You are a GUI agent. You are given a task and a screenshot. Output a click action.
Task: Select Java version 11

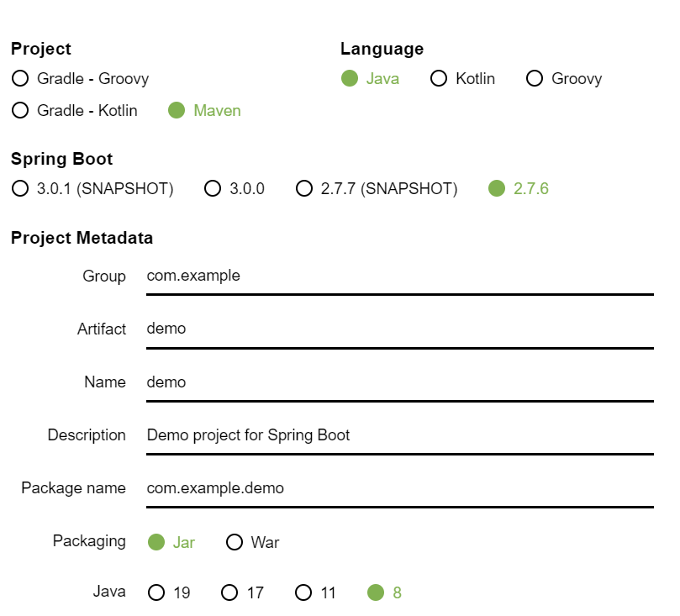(303, 592)
